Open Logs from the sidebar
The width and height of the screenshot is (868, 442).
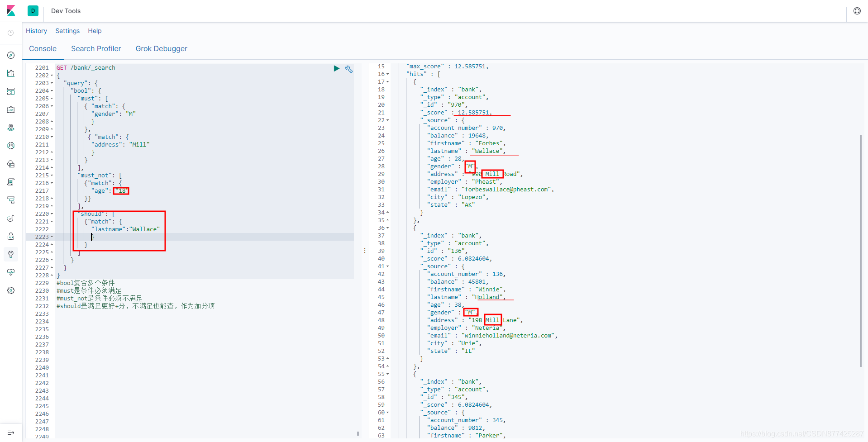click(x=11, y=182)
